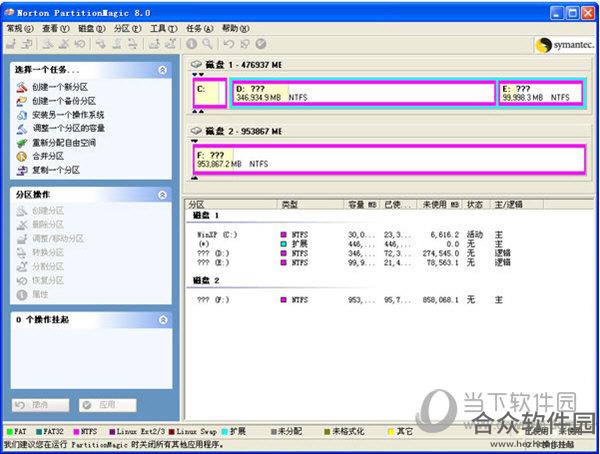Click the 未使用 value 858,068.1
The height and width of the screenshot is (454, 600).
(440, 300)
